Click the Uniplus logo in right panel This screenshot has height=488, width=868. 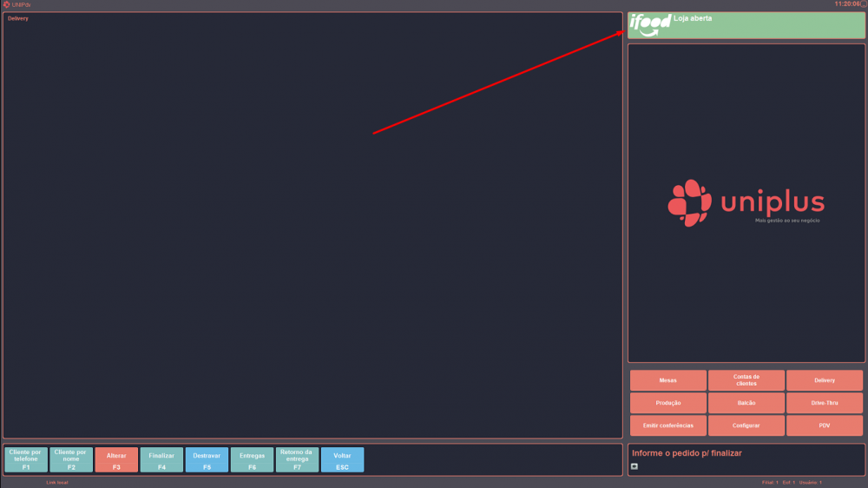tap(746, 203)
